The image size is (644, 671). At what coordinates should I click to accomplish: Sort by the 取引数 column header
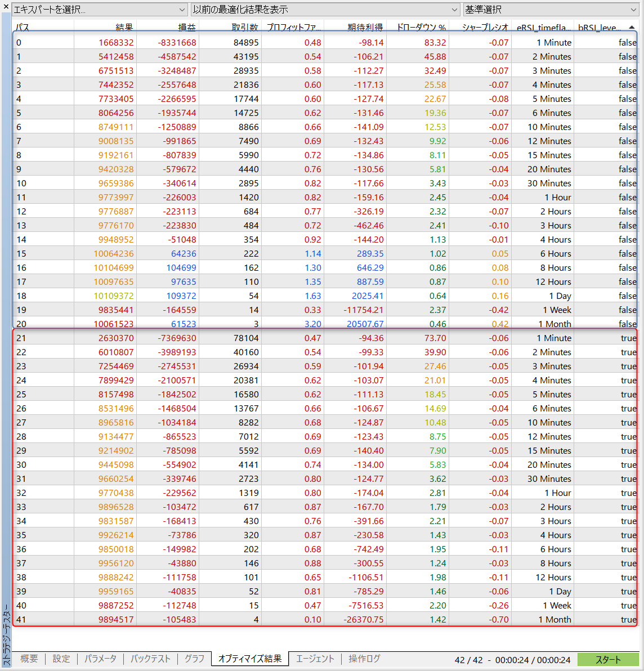pos(245,28)
